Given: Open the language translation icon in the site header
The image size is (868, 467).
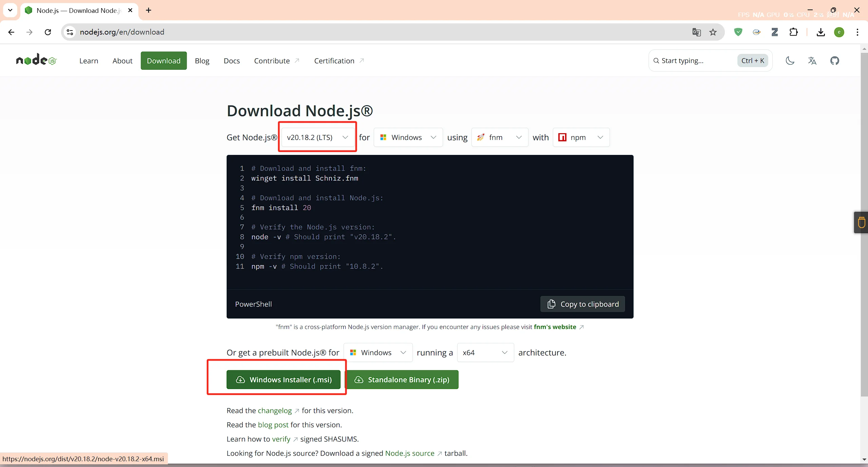Looking at the screenshot, I should click(812, 61).
